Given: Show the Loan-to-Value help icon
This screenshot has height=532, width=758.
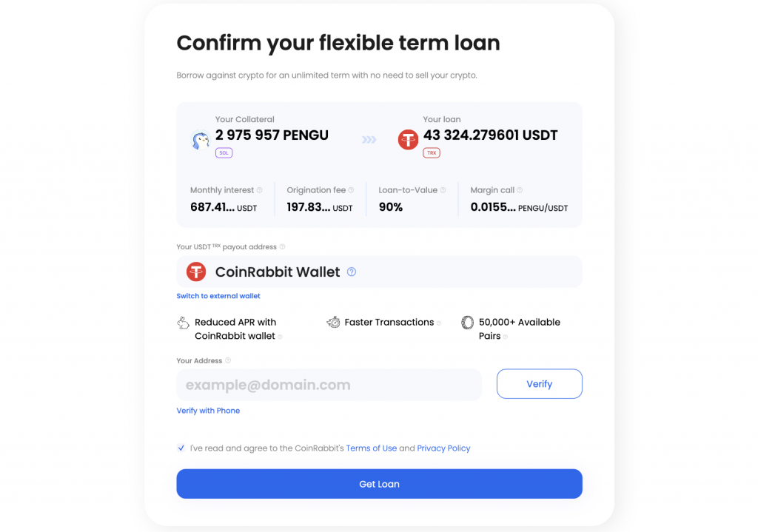Looking at the screenshot, I should [443, 190].
